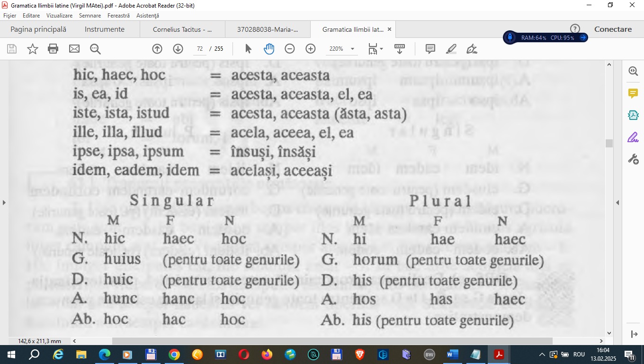Launch Firefox from taskbar
The image size is (644, 364).
click(267, 355)
